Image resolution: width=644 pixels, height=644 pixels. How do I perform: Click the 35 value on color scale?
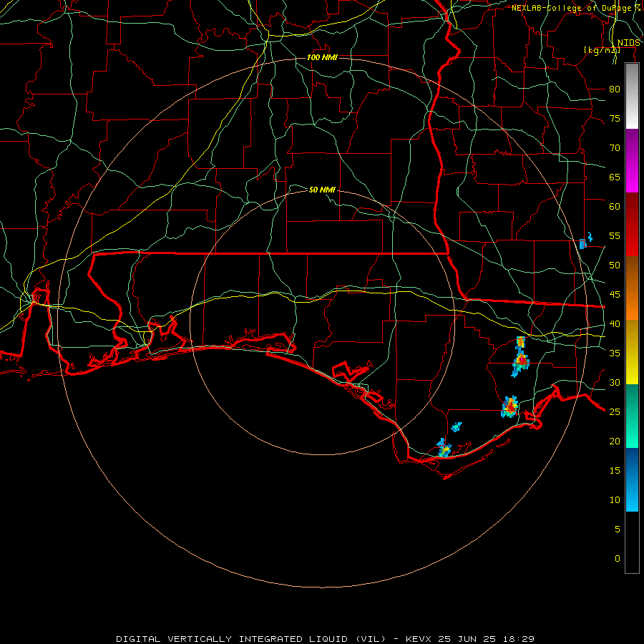click(615, 353)
